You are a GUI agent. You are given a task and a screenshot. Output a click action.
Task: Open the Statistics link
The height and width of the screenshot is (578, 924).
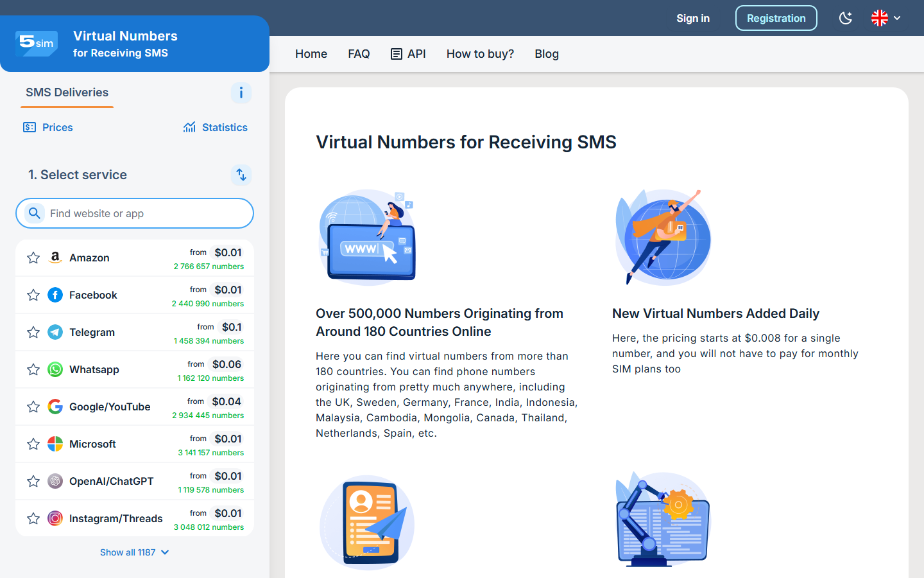pos(215,127)
